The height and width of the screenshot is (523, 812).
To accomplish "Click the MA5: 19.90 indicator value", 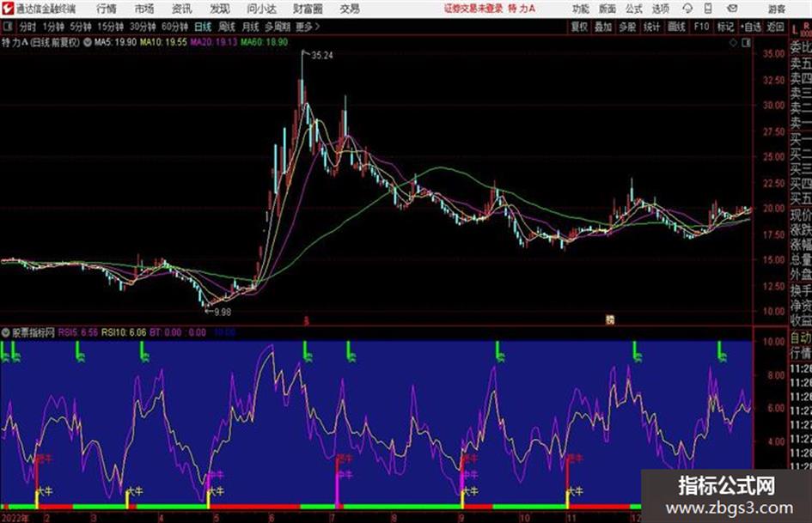I will click(x=115, y=42).
